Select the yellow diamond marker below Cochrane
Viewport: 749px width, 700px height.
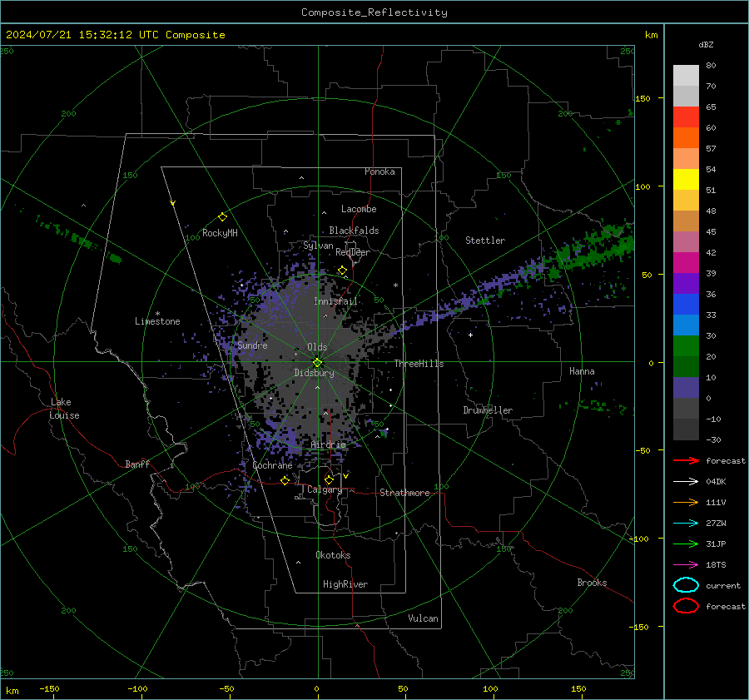click(x=285, y=480)
